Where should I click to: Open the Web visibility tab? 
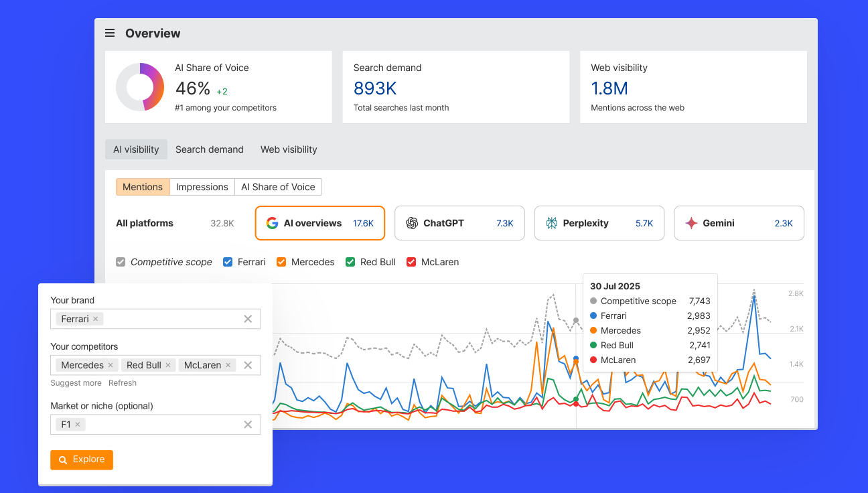(x=289, y=149)
